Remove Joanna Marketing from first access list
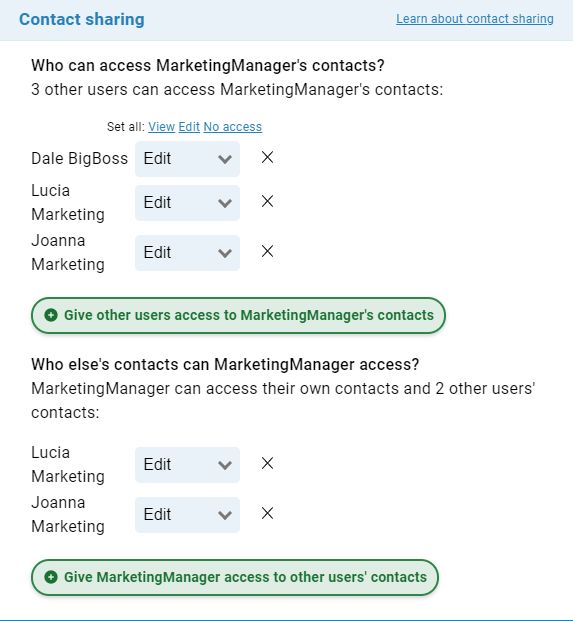This screenshot has width=573, height=621. 267,251
